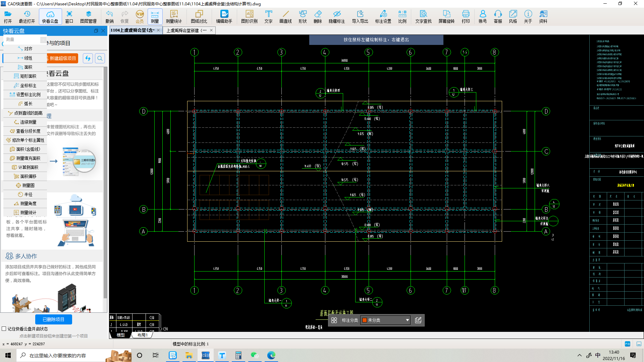The height and width of the screenshot is (362, 644).
Task: Choose 坐标标注 coordinate annotation item
Action: pyautogui.click(x=25, y=85)
